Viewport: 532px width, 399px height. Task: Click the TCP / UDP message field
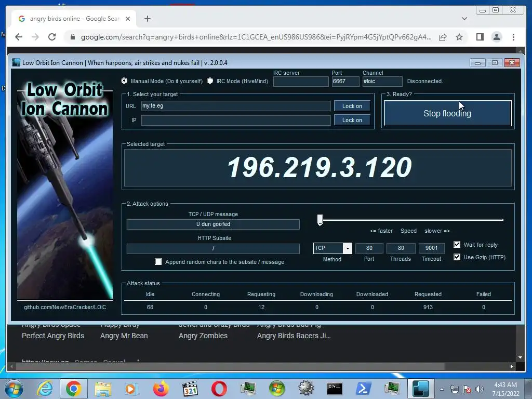(213, 224)
